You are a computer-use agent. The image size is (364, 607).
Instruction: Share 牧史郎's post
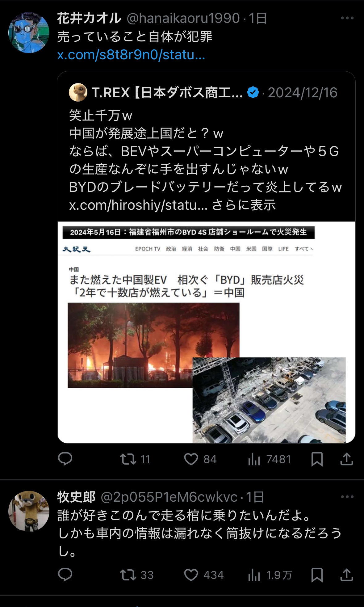(346, 575)
